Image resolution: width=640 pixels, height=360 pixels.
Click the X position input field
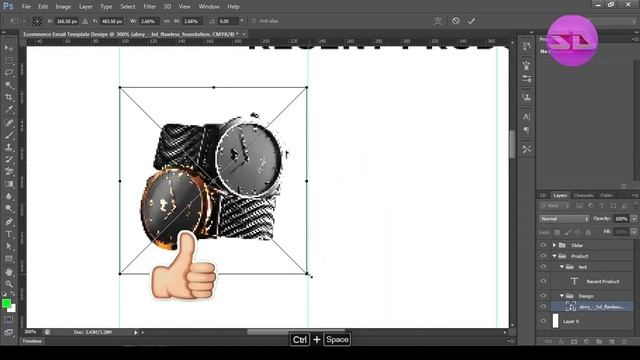[x=66, y=21]
